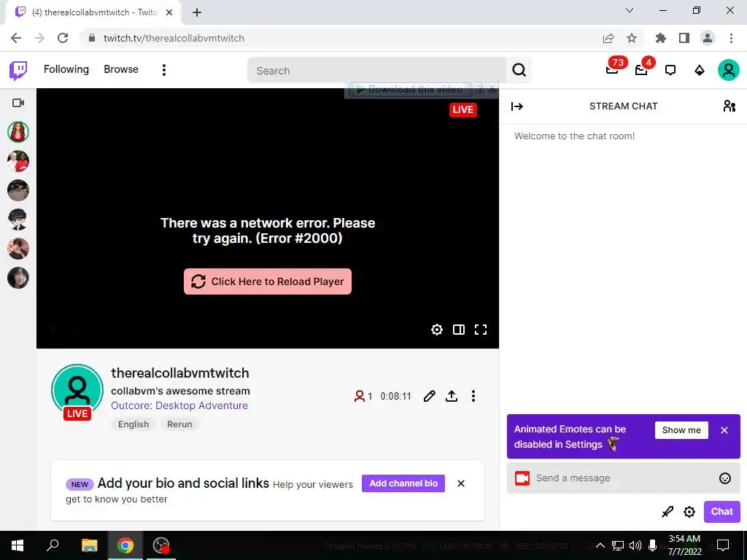Open the fourth followed channel avatar
The height and width of the screenshot is (560, 747).
[18, 219]
